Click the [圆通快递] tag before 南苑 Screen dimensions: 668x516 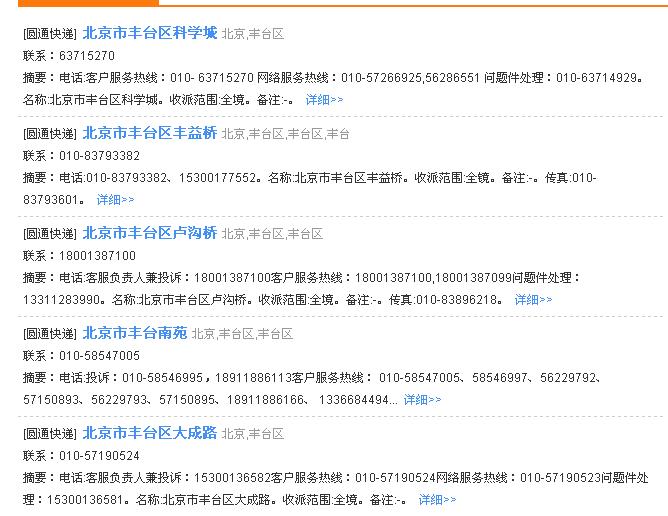(x=50, y=334)
